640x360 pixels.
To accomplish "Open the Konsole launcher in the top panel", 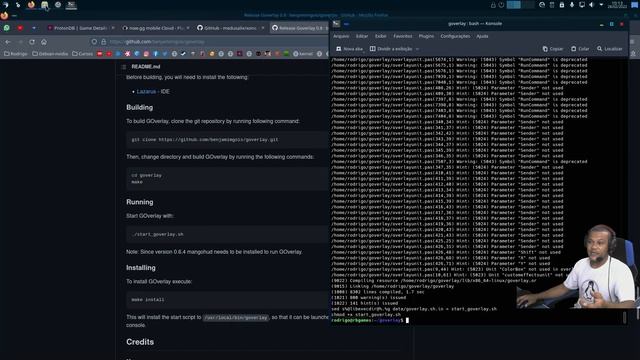I will point(71,5).
